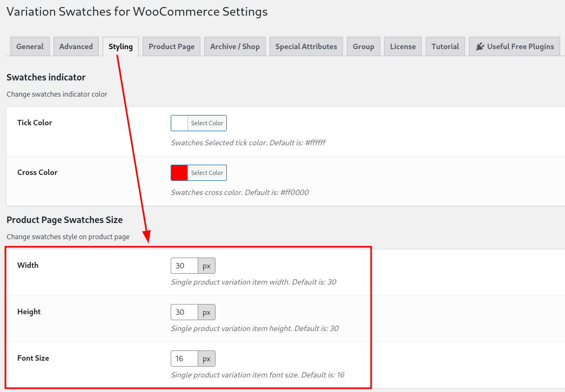Open the Useful Free Plugins tab
This screenshot has width=565, height=392.
(515, 46)
